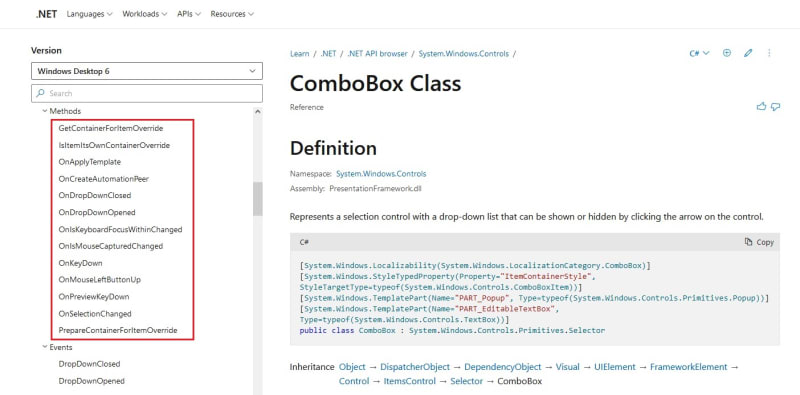Open the Resources menu
Screen dimensions: 800x395
[x=232, y=14]
